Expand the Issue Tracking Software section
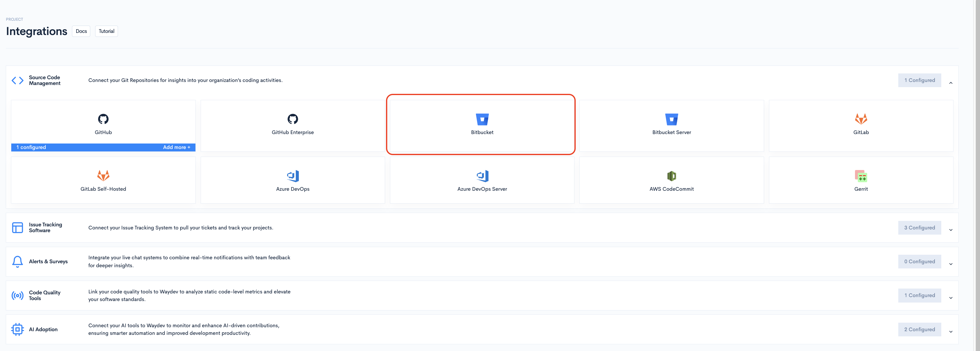 point(950,230)
